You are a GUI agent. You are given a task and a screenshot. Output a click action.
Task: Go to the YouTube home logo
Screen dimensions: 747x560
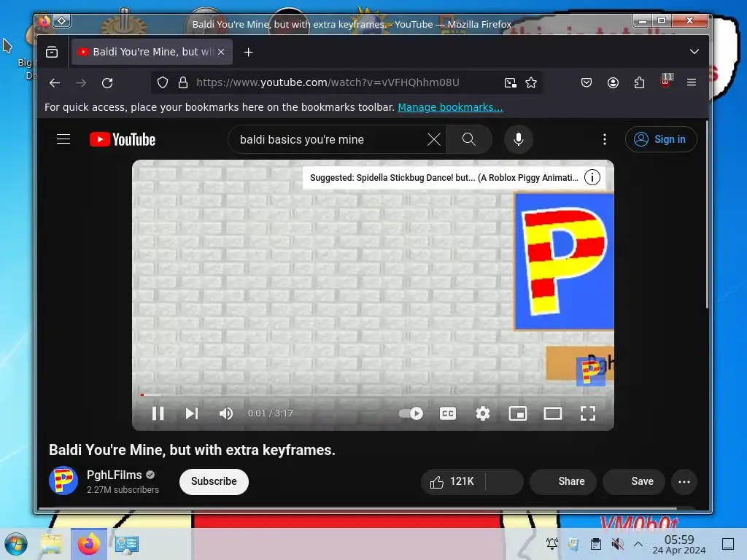pyautogui.click(x=123, y=139)
